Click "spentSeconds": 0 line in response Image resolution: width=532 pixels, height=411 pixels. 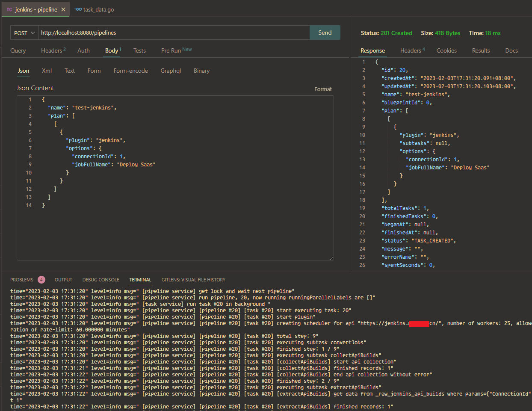coord(408,265)
